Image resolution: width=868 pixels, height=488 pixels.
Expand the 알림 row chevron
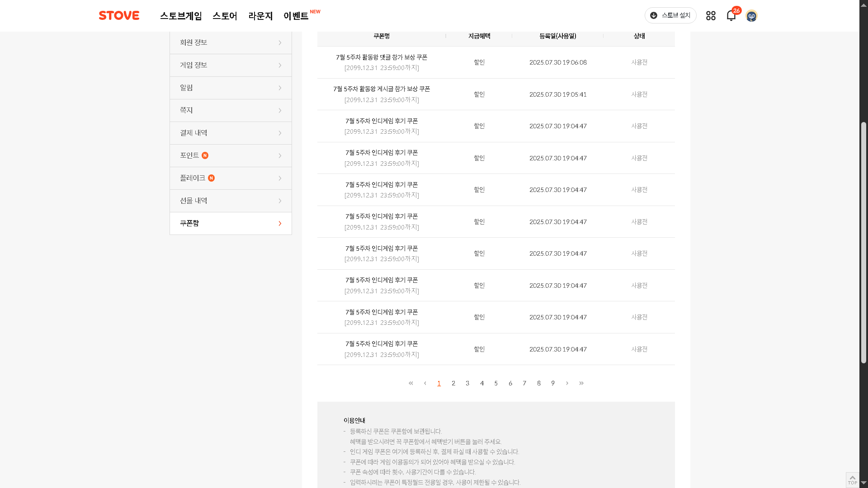(280, 88)
